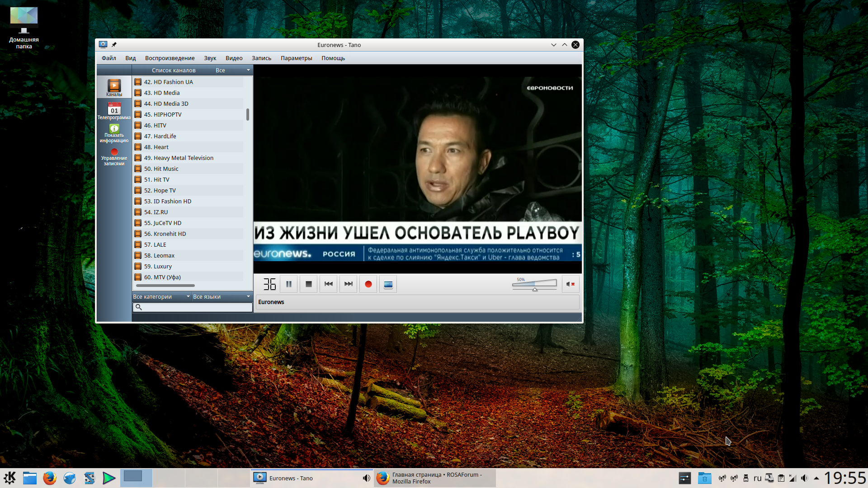Expand the channel list filter dropdown

point(232,70)
